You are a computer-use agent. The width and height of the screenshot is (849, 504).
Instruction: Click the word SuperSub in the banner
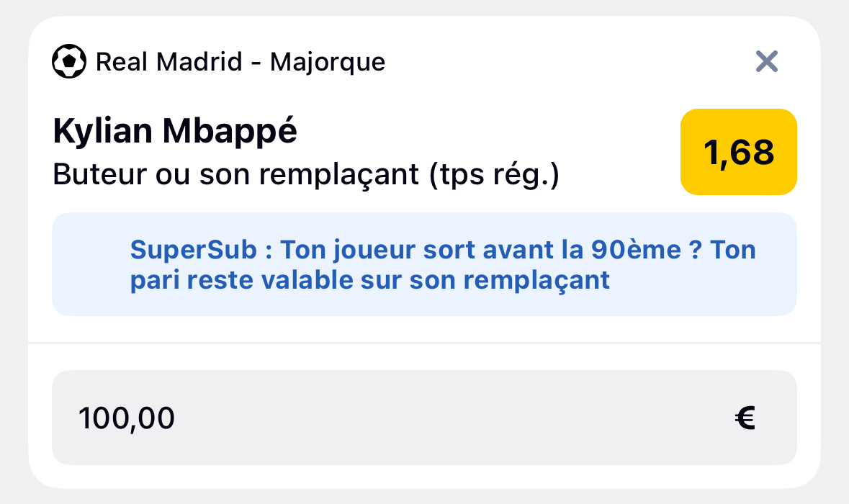pos(193,250)
